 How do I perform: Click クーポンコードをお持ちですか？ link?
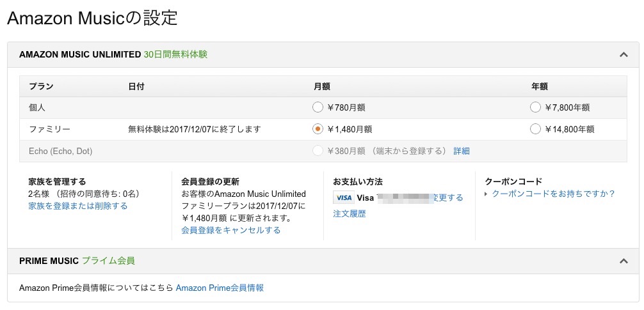553,194
